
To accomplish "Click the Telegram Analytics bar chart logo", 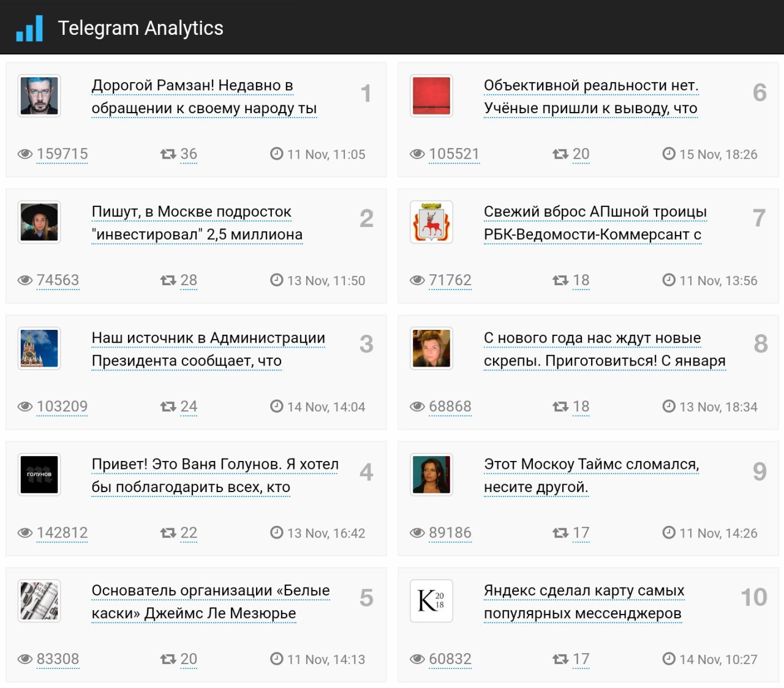I will point(29,28).
